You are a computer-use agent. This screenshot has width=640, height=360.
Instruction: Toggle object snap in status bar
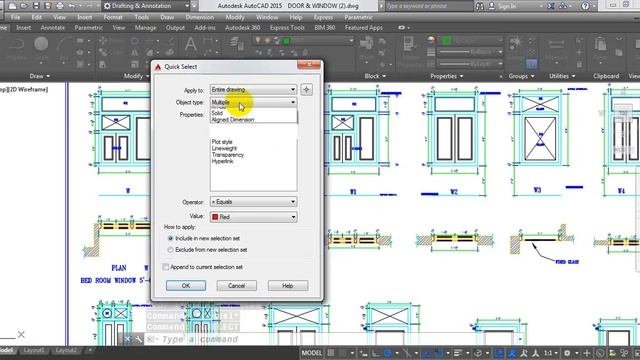[439, 353]
